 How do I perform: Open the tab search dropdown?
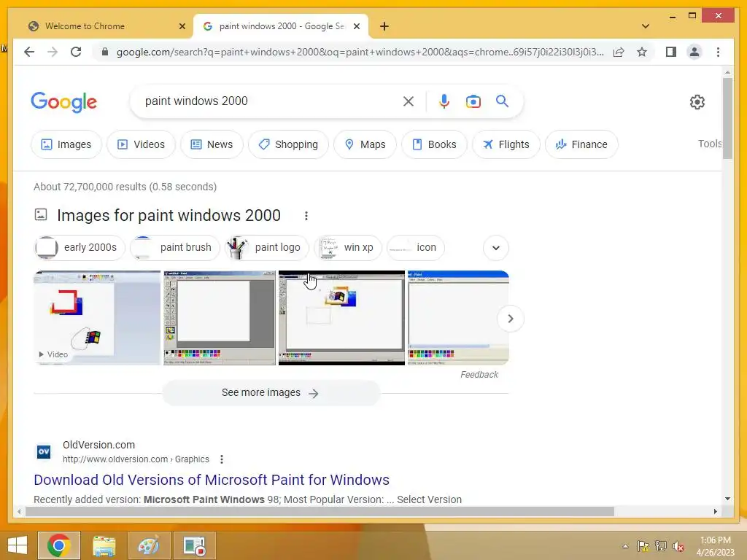646,26
